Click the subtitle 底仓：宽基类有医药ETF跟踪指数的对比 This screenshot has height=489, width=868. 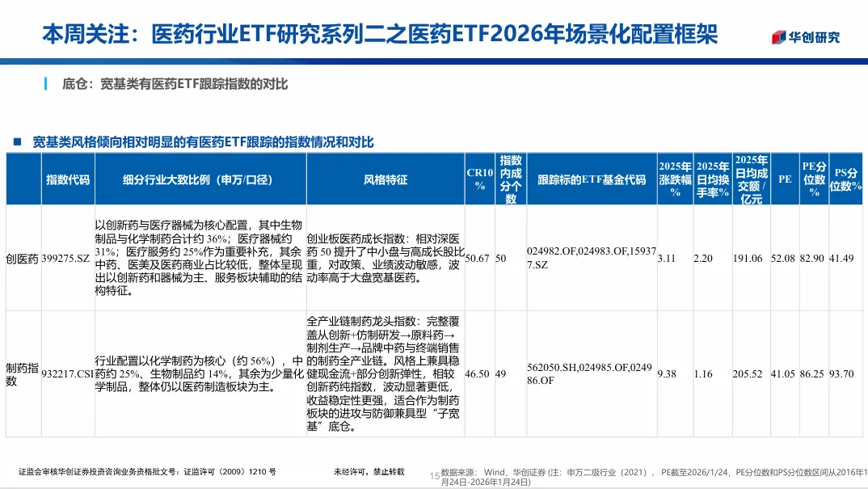(175, 84)
